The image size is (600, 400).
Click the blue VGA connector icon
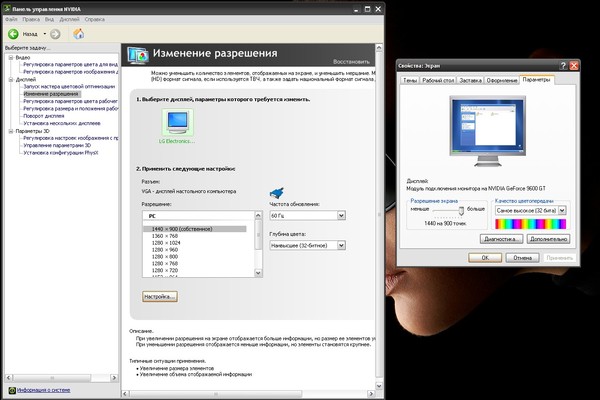click(x=277, y=192)
